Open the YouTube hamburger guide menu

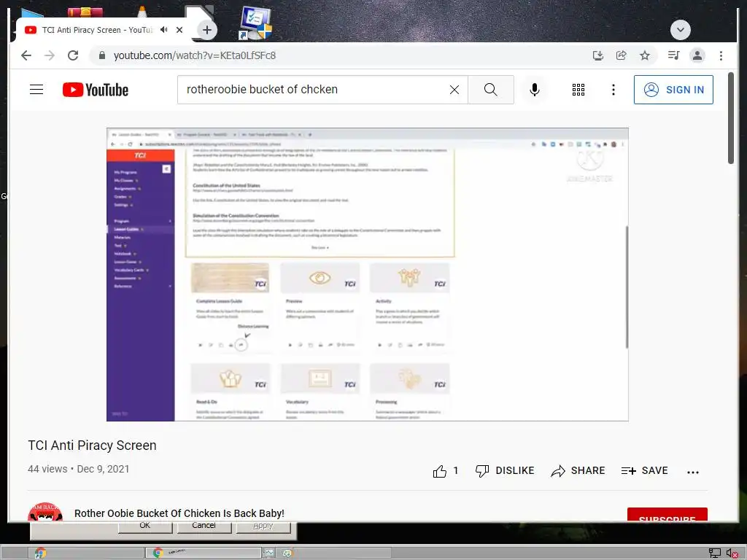36,90
